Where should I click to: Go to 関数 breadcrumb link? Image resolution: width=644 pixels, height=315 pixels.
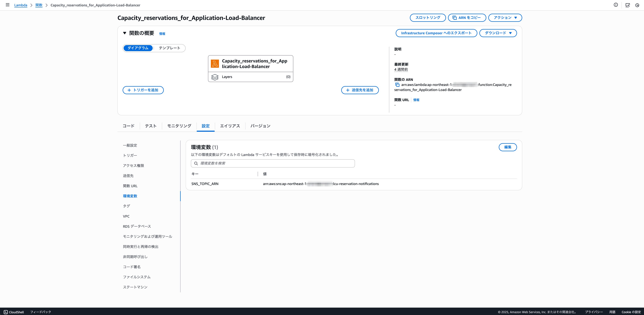[x=39, y=5]
